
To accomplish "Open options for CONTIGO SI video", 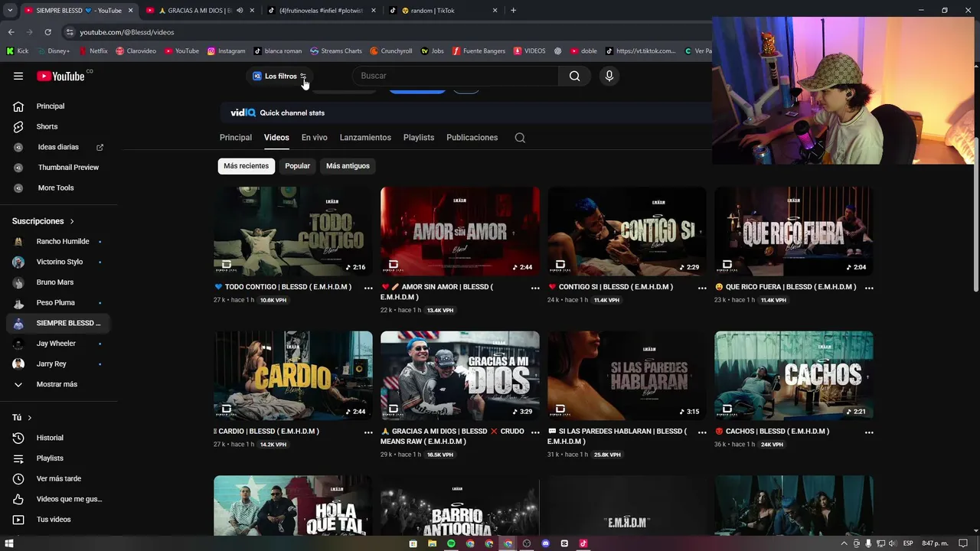I will [702, 288].
